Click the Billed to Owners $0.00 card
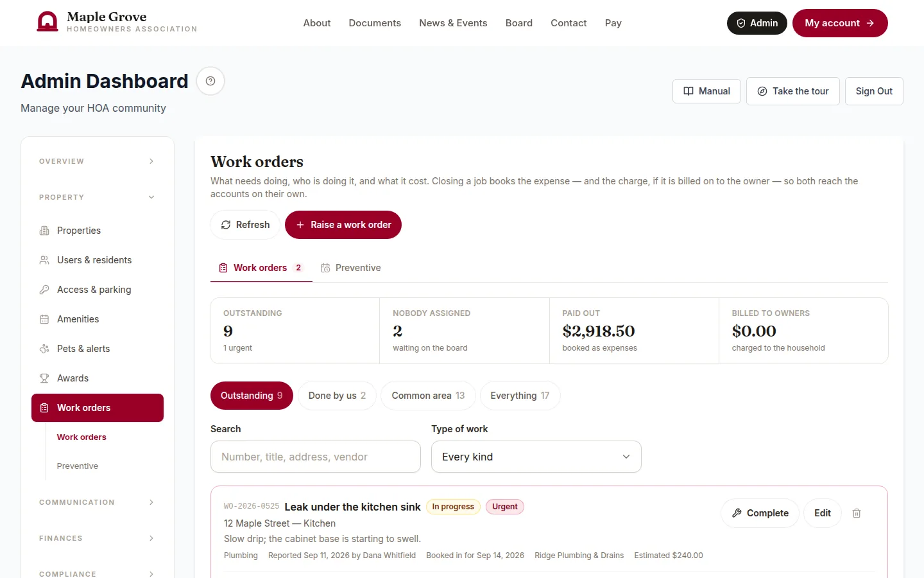The image size is (924, 578). [803, 331]
